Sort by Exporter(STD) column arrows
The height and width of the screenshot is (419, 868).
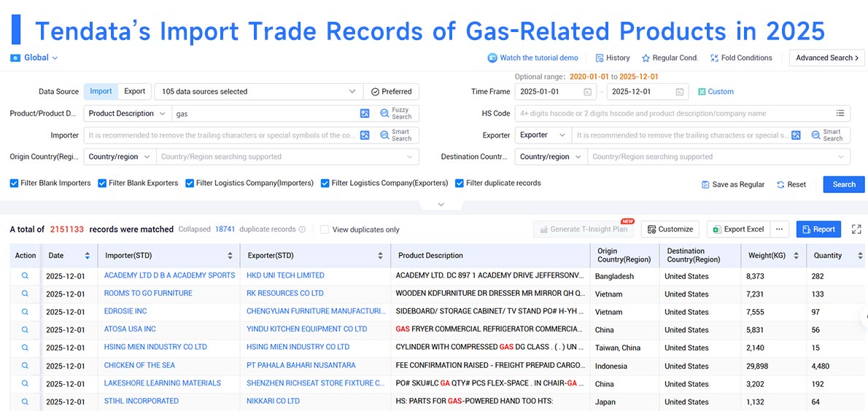pos(380,255)
